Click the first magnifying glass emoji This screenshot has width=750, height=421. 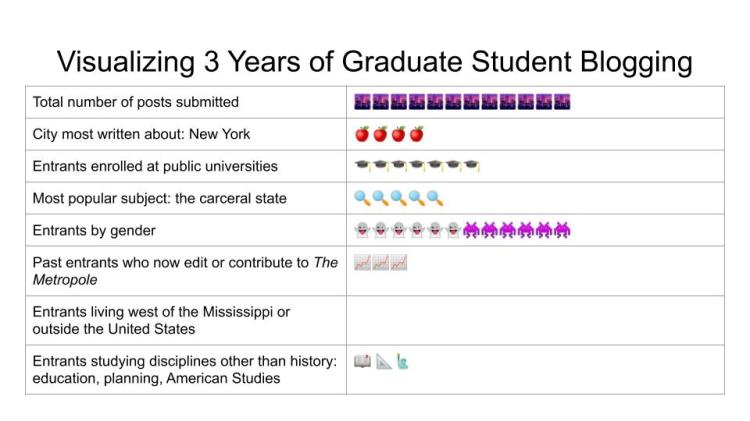(363, 198)
